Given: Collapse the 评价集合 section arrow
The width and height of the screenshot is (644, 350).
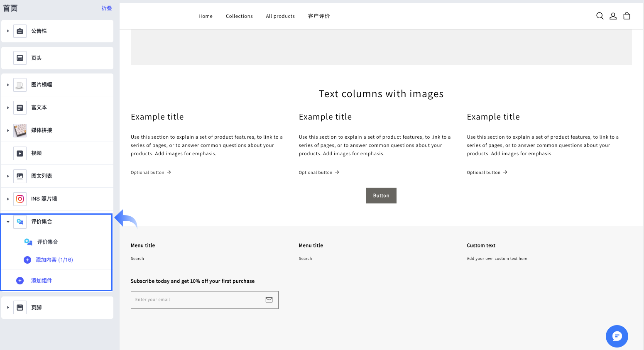Looking at the screenshot, I should point(8,222).
